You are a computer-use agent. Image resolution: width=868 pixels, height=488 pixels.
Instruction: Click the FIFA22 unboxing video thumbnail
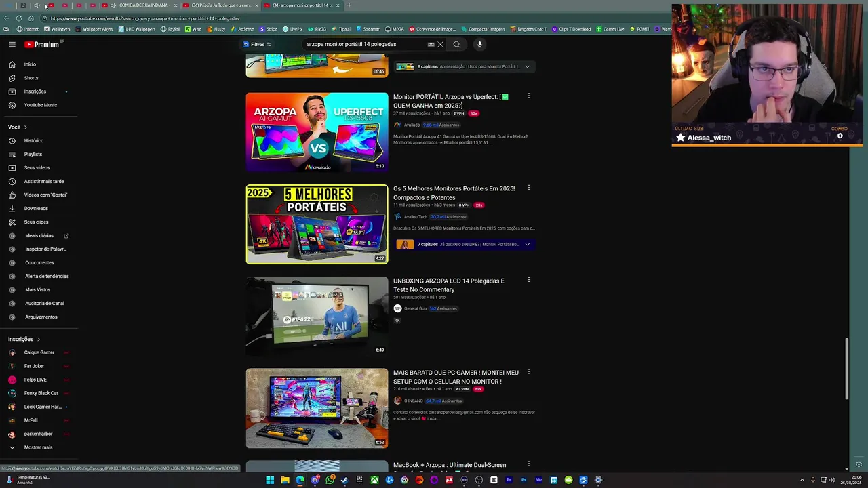(x=317, y=317)
